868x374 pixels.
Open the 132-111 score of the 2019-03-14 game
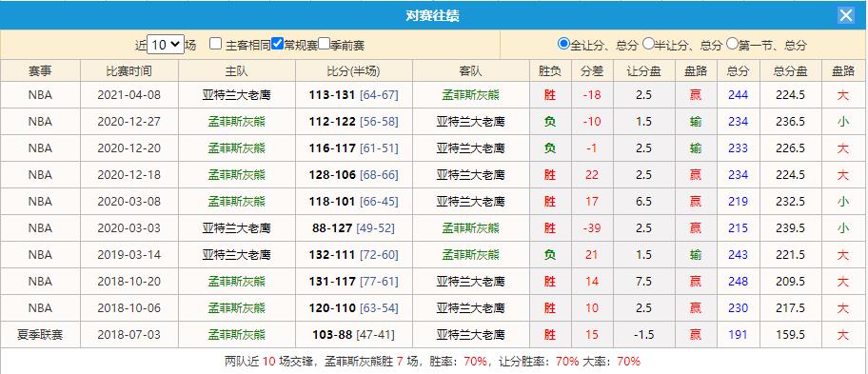[332, 254]
